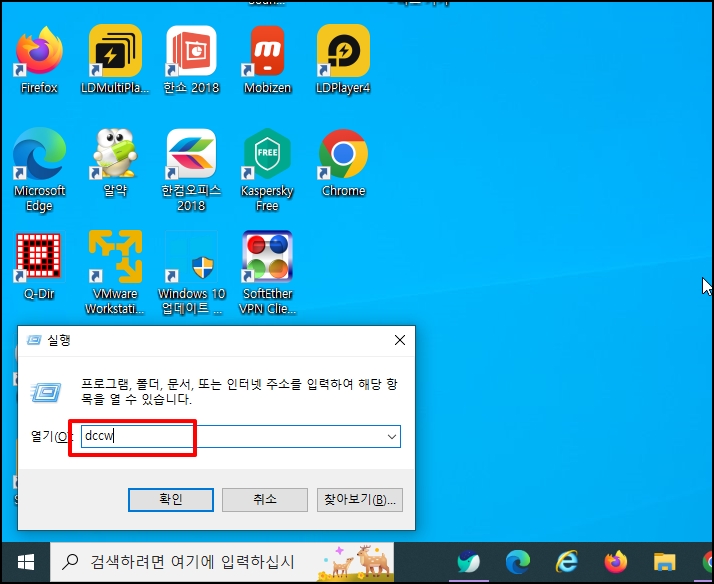Image resolution: width=714 pixels, height=584 pixels.
Task: Select the Chrome desktop icon
Action: [x=343, y=163]
